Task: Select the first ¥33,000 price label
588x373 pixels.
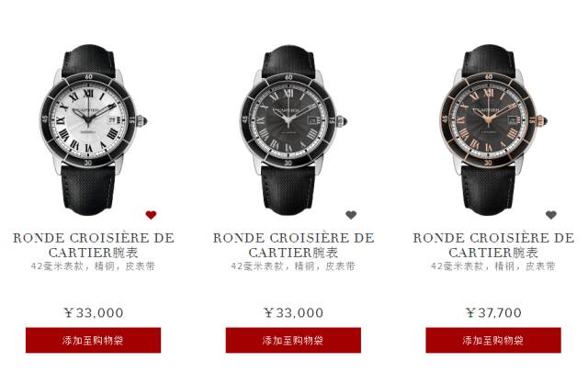Action: pyautogui.click(x=94, y=312)
